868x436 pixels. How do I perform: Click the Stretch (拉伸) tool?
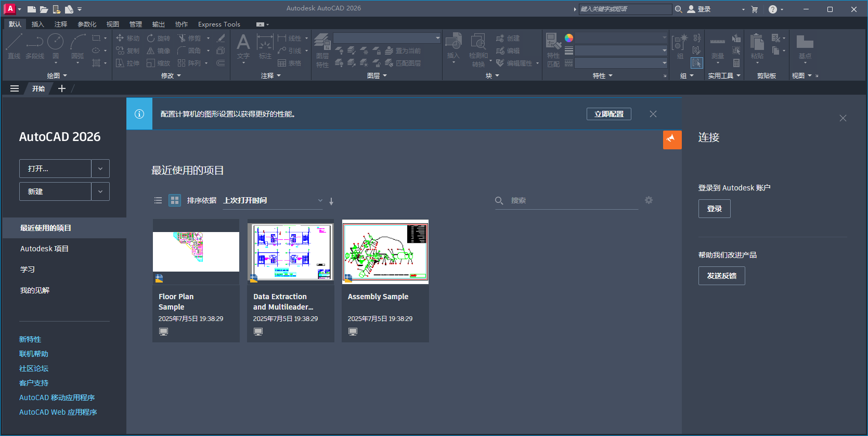(x=127, y=63)
